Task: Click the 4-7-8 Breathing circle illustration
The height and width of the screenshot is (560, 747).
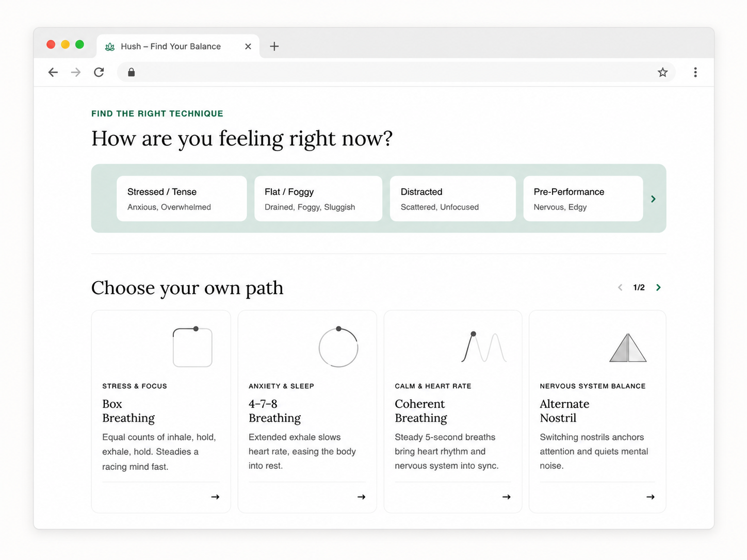Action: click(x=338, y=347)
